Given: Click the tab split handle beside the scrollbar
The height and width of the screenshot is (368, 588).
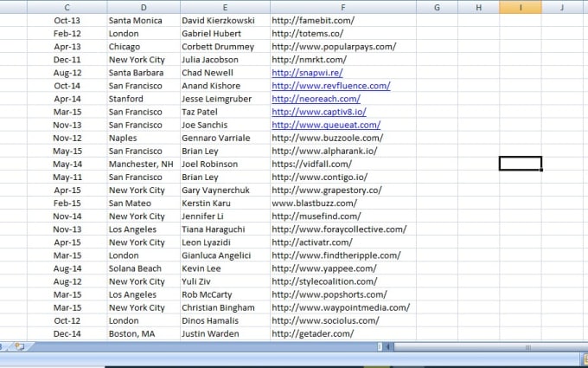Looking at the screenshot, I should coord(380,347).
